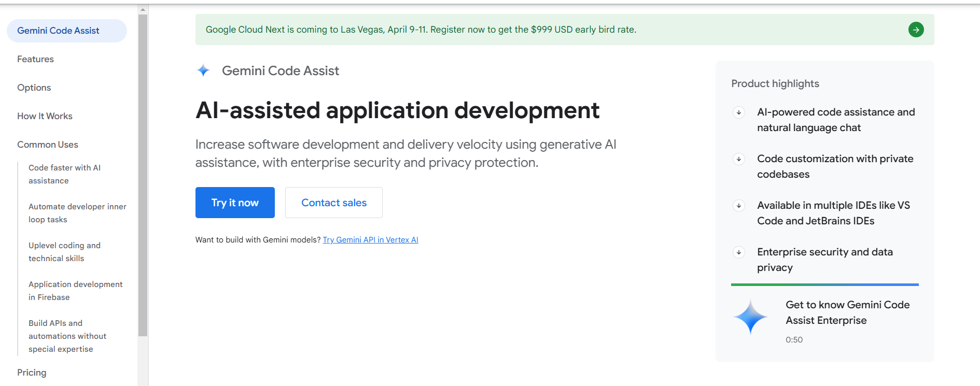Open Options in the sidebar navigation
The height and width of the screenshot is (386, 980).
click(x=34, y=88)
